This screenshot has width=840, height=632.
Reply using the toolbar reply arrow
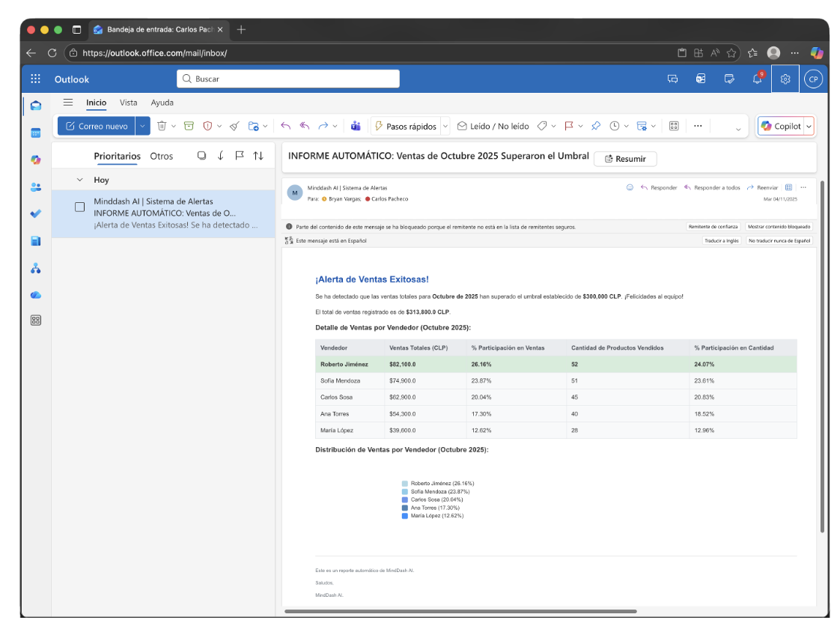click(x=285, y=126)
